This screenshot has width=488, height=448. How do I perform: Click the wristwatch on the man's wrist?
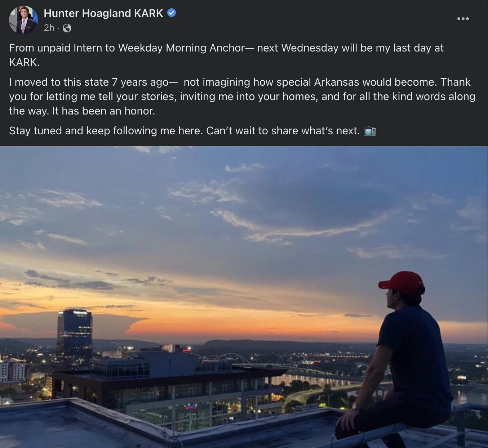pyautogui.click(x=356, y=406)
